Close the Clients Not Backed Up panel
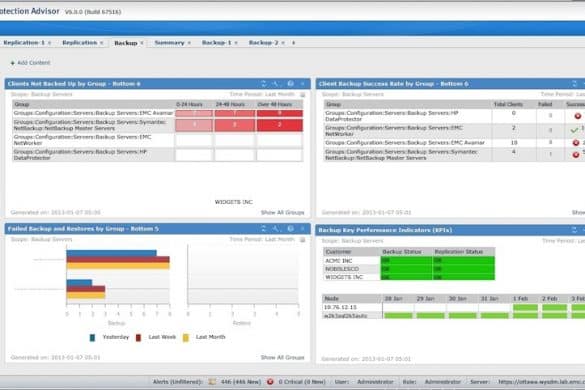Image resolution: width=585 pixels, height=390 pixels. 303,84
